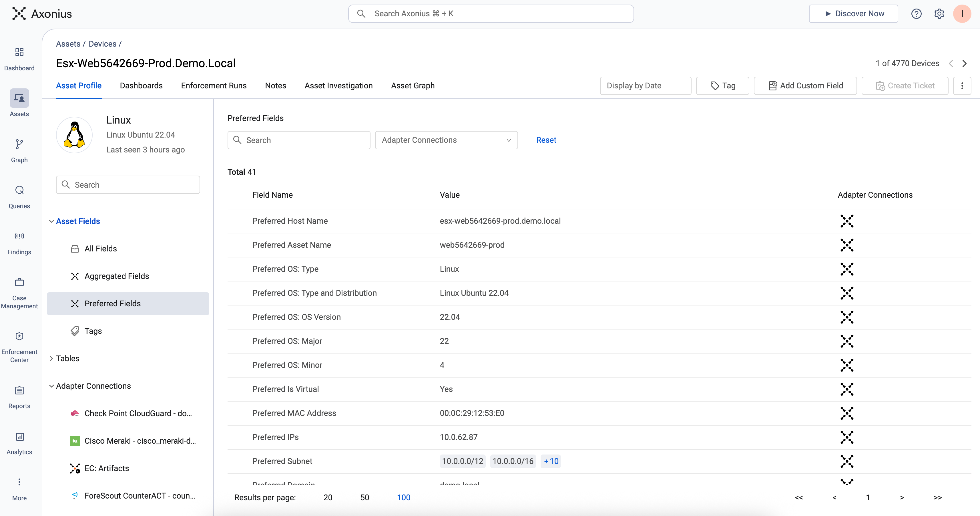Click adapter icon for Preferred OS: Type row

pyautogui.click(x=847, y=269)
